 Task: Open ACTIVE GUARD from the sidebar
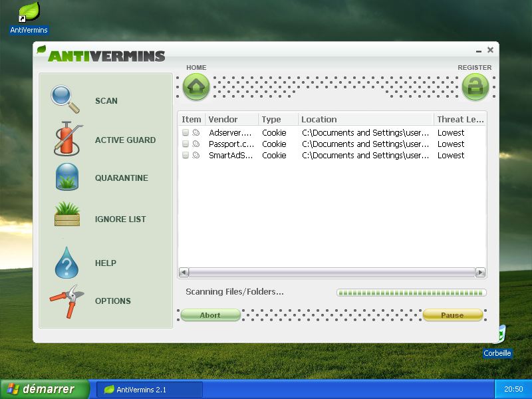[x=125, y=140]
